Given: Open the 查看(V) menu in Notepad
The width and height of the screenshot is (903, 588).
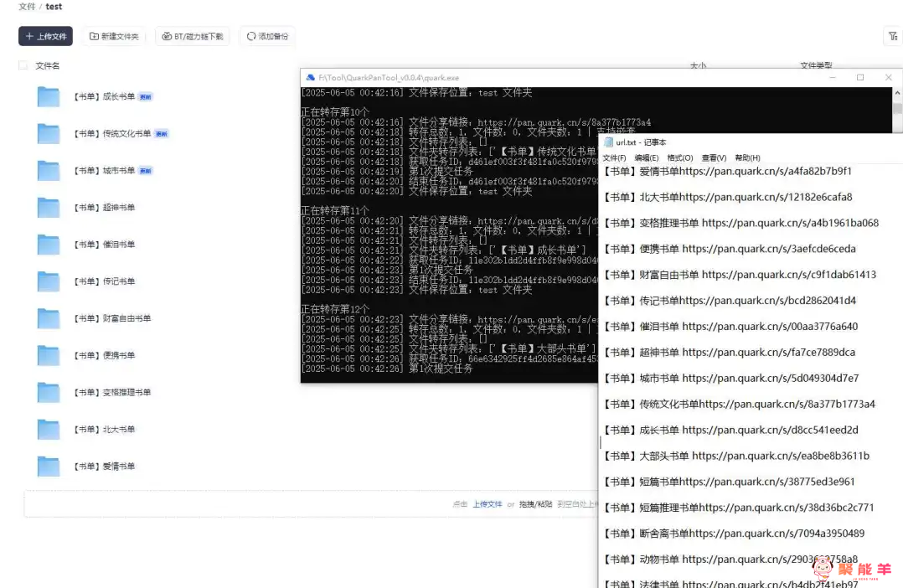Looking at the screenshot, I should 714,157.
